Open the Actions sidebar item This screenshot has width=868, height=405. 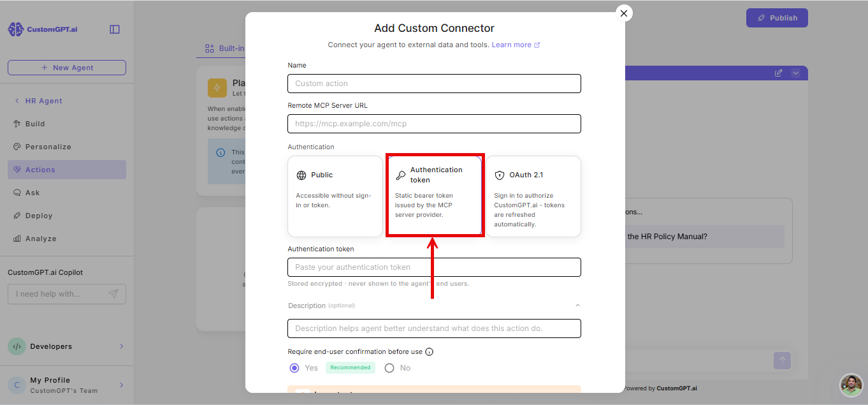pyautogui.click(x=67, y=170)
